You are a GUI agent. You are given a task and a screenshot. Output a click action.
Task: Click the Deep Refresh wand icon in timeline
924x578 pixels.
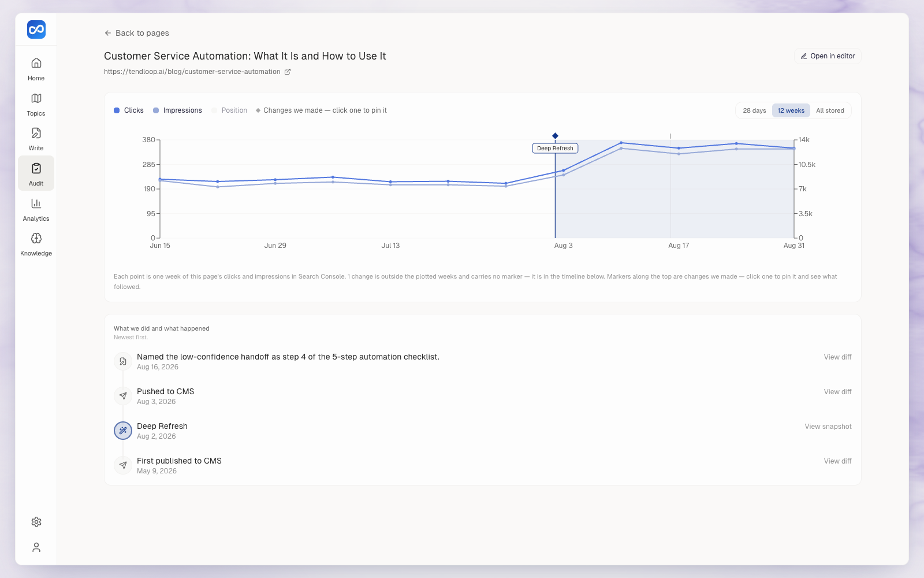tap(123, 431)
